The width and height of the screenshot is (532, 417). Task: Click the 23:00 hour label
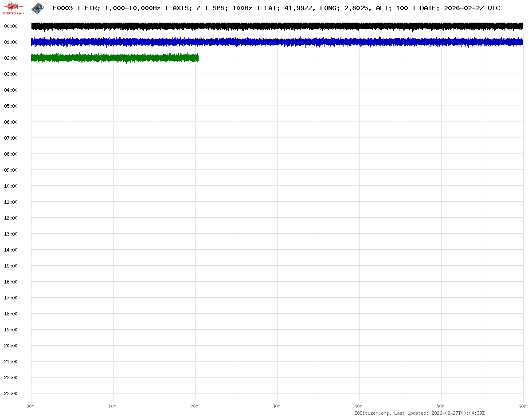[11, 393]
